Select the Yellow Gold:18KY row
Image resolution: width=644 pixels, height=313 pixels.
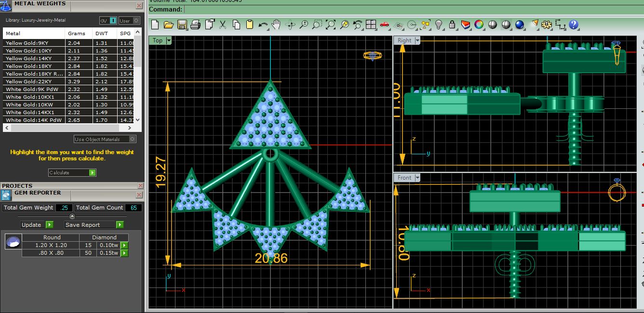(x=34, y=66)
